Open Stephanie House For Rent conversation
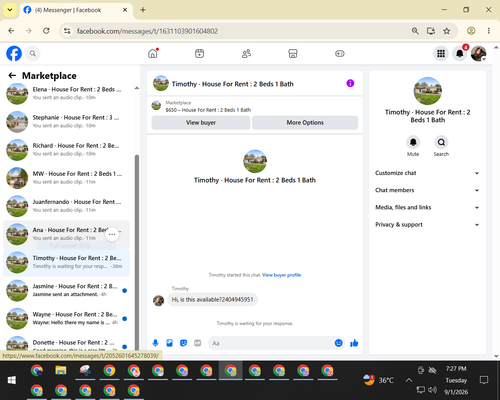500x400 pixels. click(67, 122)
